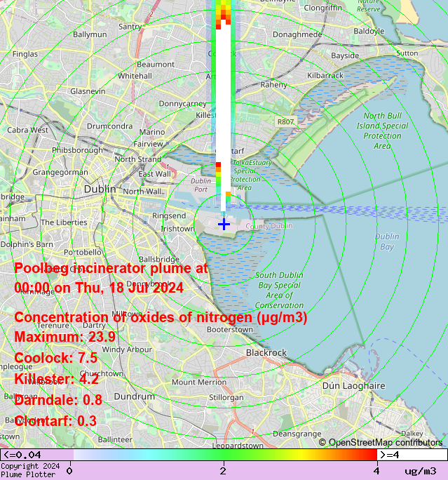
Task: Click the 'Booterstown' map label
Action: click(x=230, y=329)
